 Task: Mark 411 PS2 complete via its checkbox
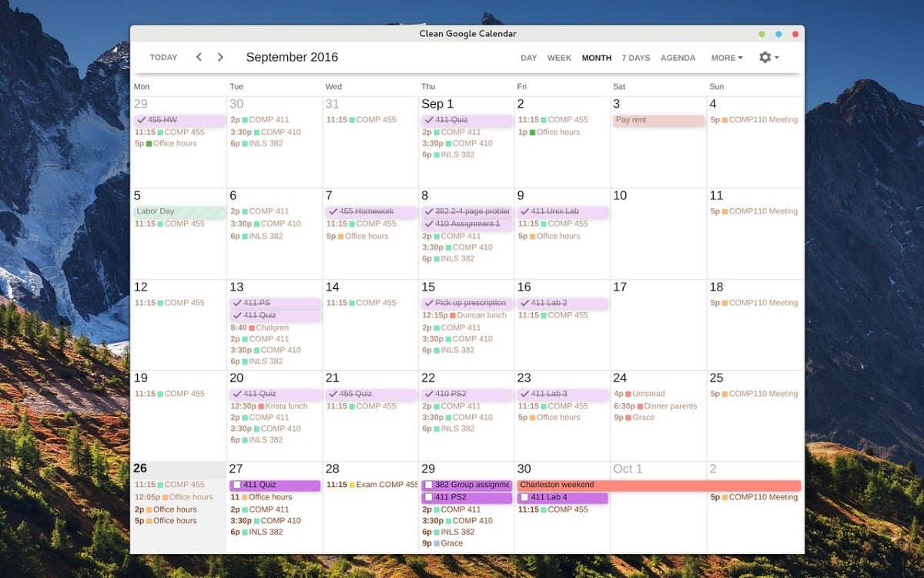point(428,498)
